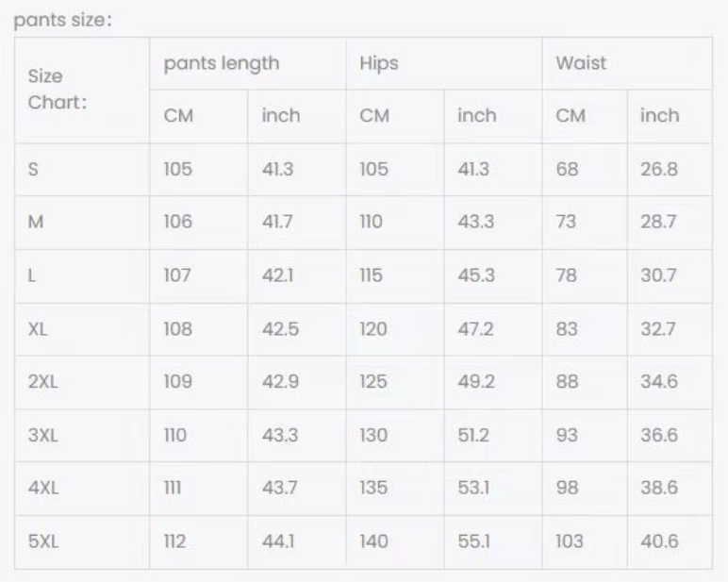This screenshot has height=582, width=728.
Task: Click the 26.8 inch waist cell
Action: (669, 170)
